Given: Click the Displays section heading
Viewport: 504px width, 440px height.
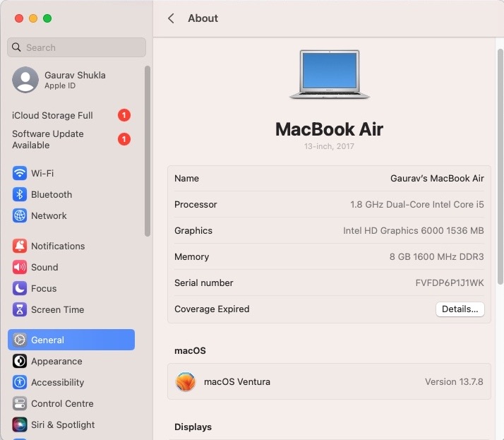Looking at the screenshot, I should pos(193,427).
